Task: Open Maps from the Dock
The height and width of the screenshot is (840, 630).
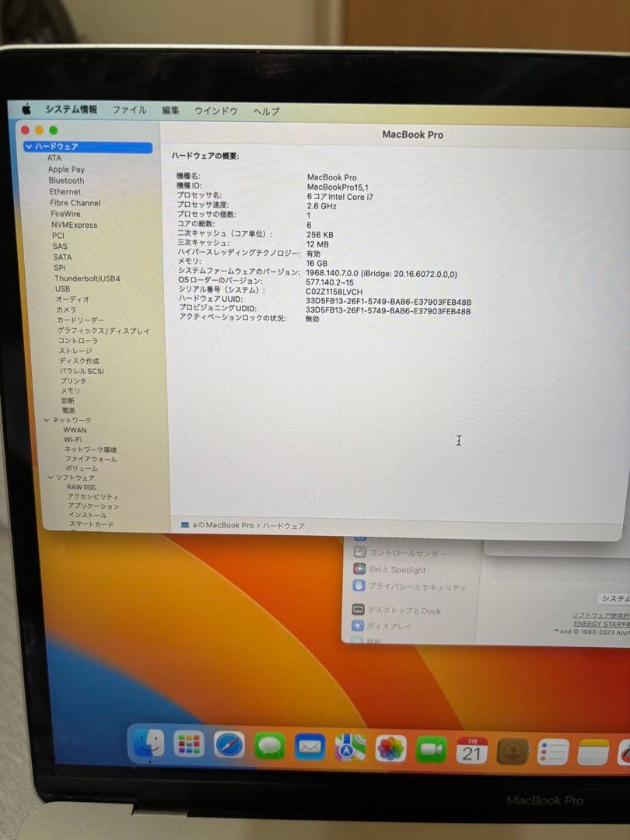Action: tap(350, 748)
